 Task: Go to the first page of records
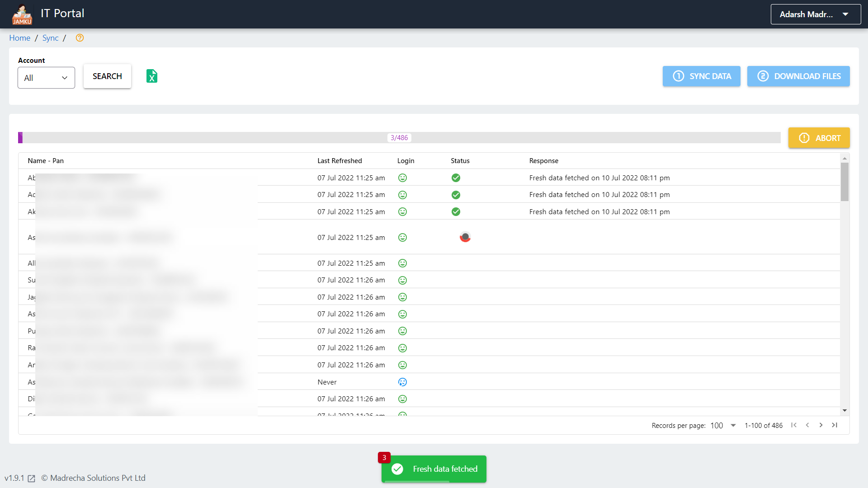(794, 425)
